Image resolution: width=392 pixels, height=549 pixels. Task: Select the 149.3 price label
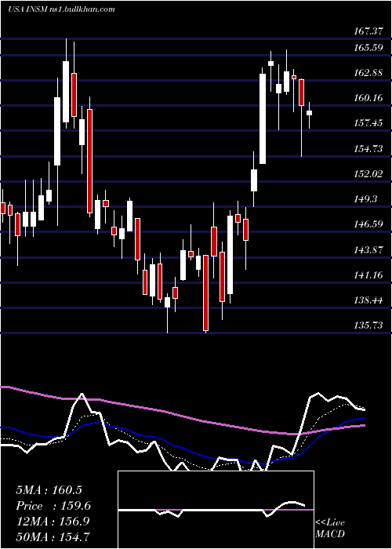pos(365,199)
